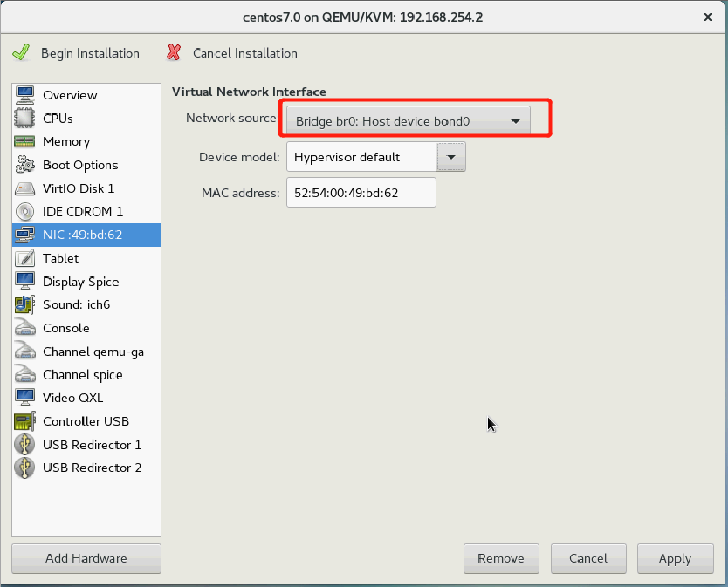
Task: Open the Video QXL entry
Action: 86,398
